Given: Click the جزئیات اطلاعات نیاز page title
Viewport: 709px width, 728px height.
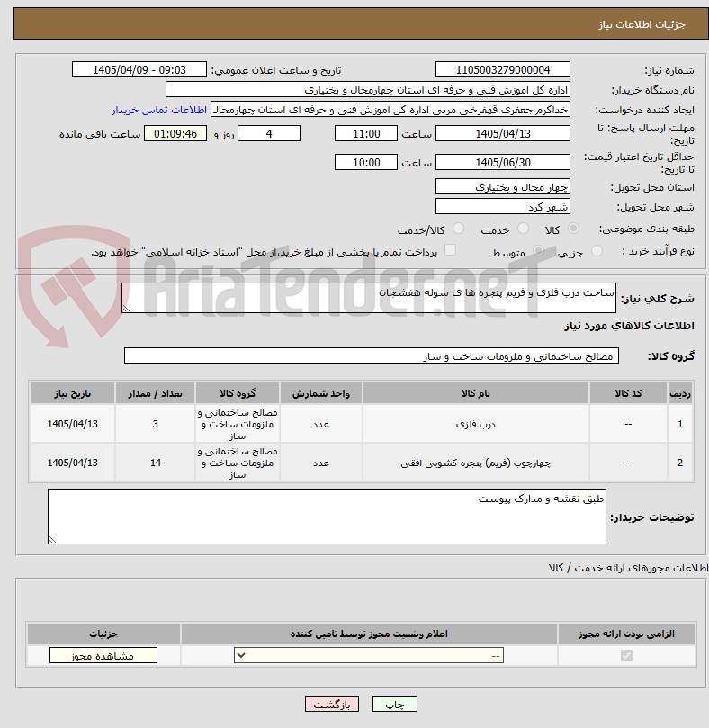Looking at the screenshot, I should (642, 24).
